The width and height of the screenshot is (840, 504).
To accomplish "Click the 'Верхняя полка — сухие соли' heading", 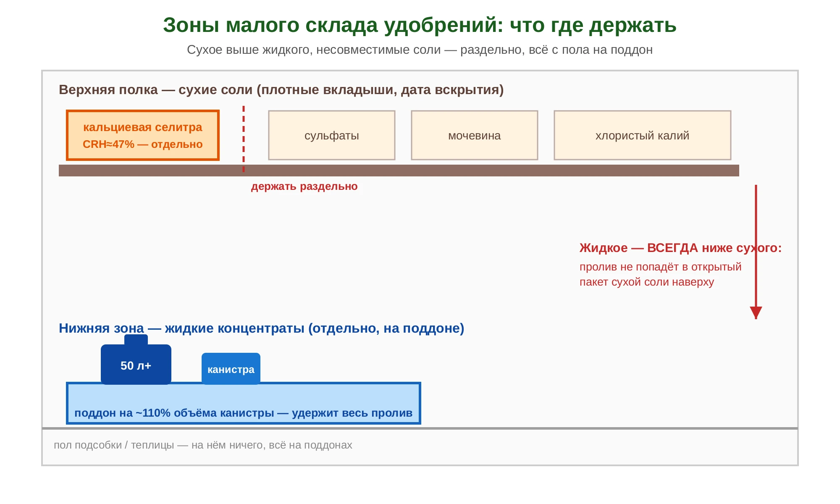I will (x=281, y=90).
